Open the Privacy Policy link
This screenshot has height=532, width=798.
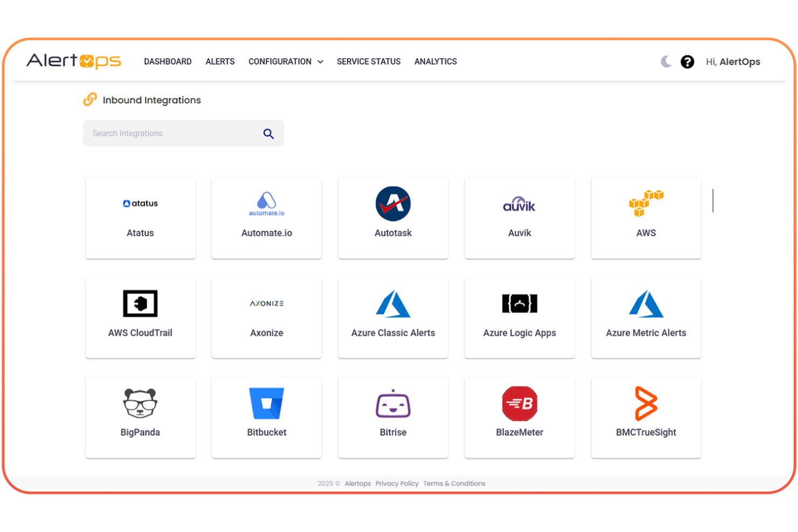(x=397, y=483)
